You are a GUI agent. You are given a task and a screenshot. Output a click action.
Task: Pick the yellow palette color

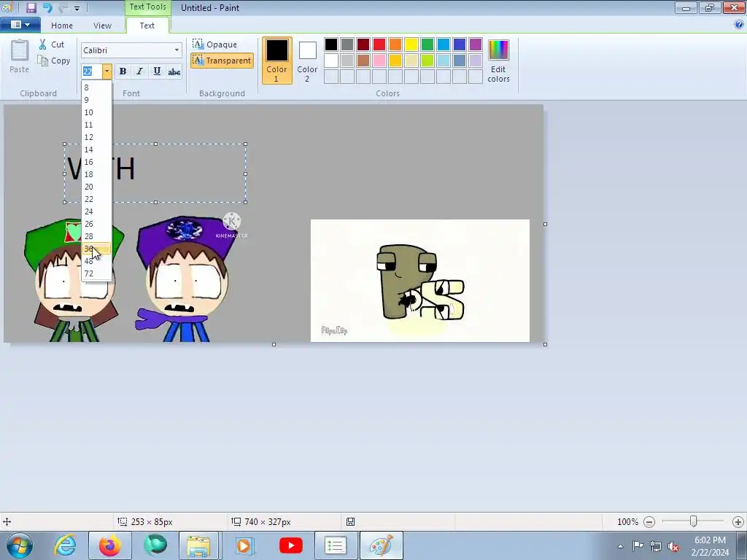coord(411,44)
